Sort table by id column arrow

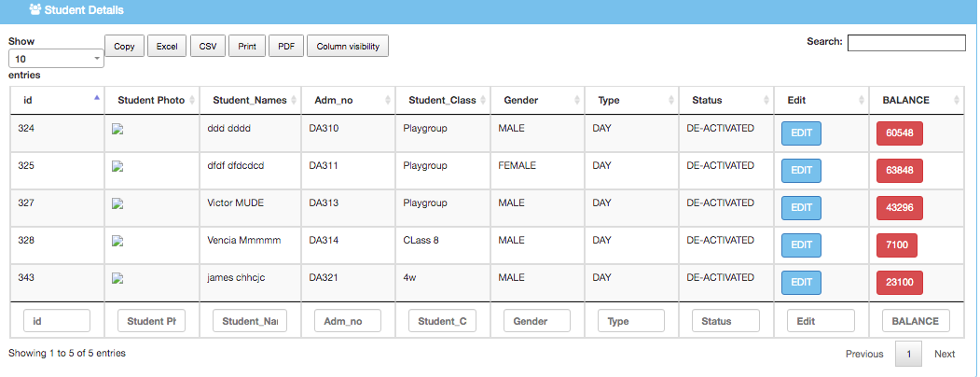pos(96,97)
